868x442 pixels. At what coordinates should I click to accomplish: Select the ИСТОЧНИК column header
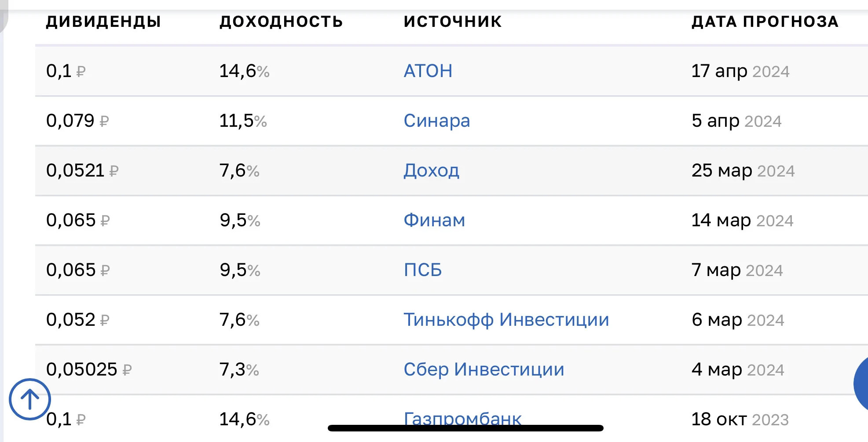click(x=453, y=22)
